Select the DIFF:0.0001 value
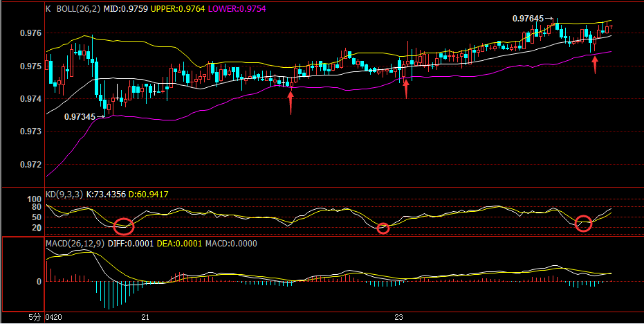This screenshot has height=324, width=644. click(x=131, y=244)
